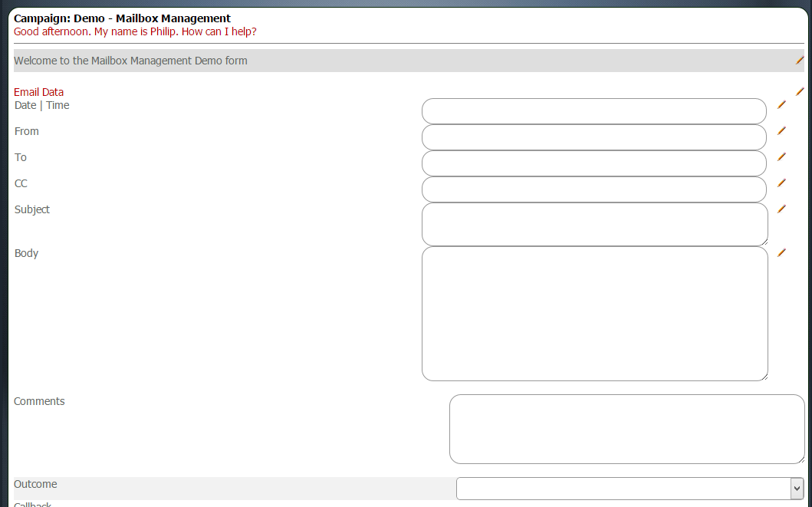812x507 pixels.
Task: Edit the Date | Time field
Action: tap(781, 104)
